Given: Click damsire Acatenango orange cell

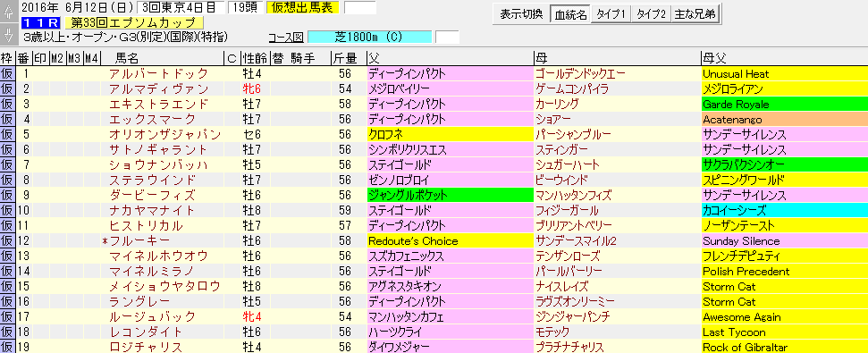Looking at the screenshot, I should tap(784, 120).
